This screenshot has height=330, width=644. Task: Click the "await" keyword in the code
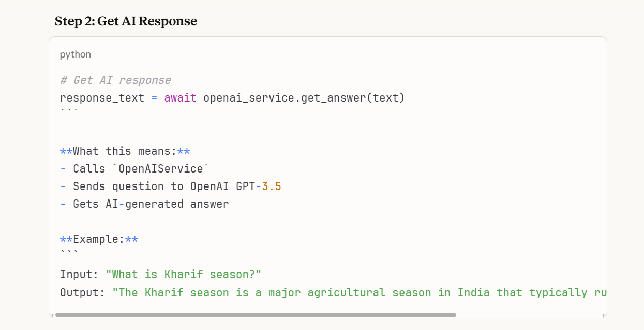tap(180, 98)
